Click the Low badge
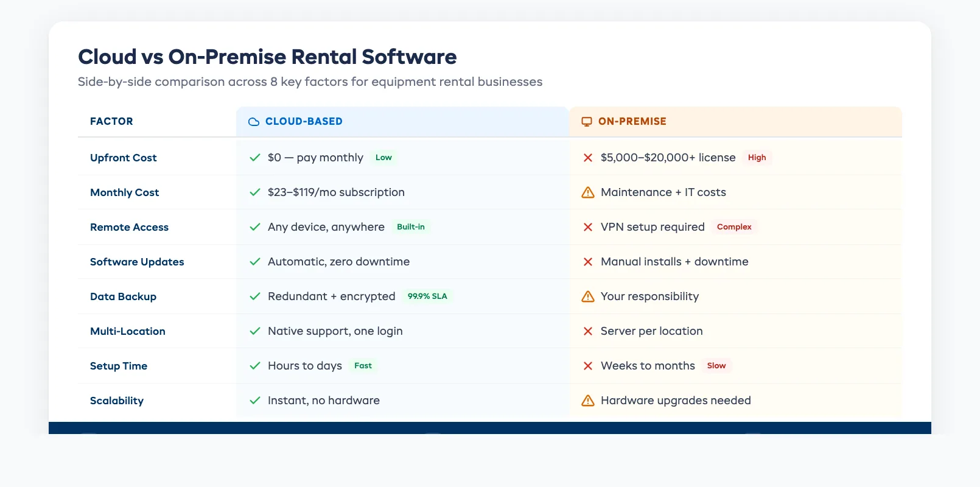The image size is (980, 487). click(x=383, y=158)
